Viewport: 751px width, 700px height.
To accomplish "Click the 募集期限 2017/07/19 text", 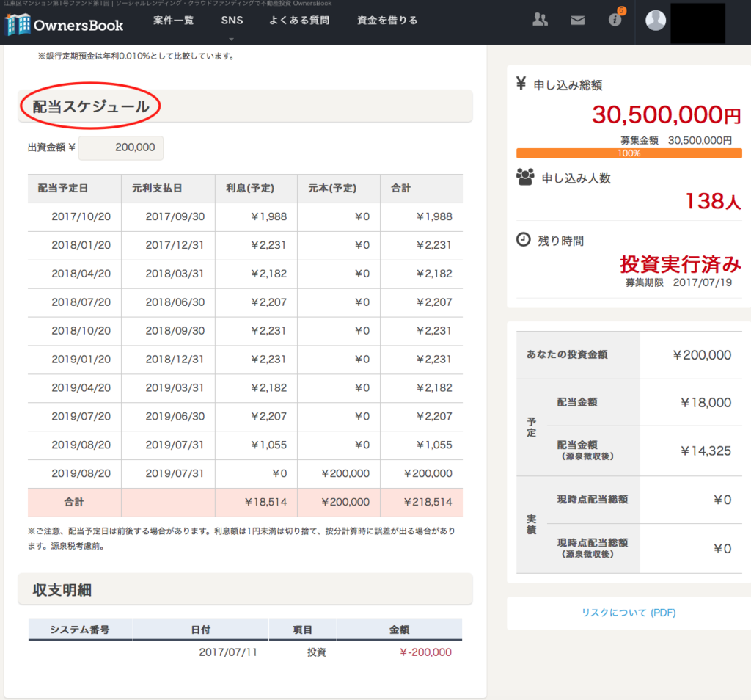I will point(678,282).
